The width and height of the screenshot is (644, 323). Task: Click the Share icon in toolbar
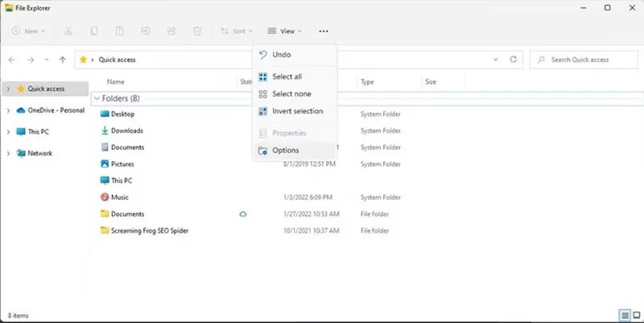[171, 31]
